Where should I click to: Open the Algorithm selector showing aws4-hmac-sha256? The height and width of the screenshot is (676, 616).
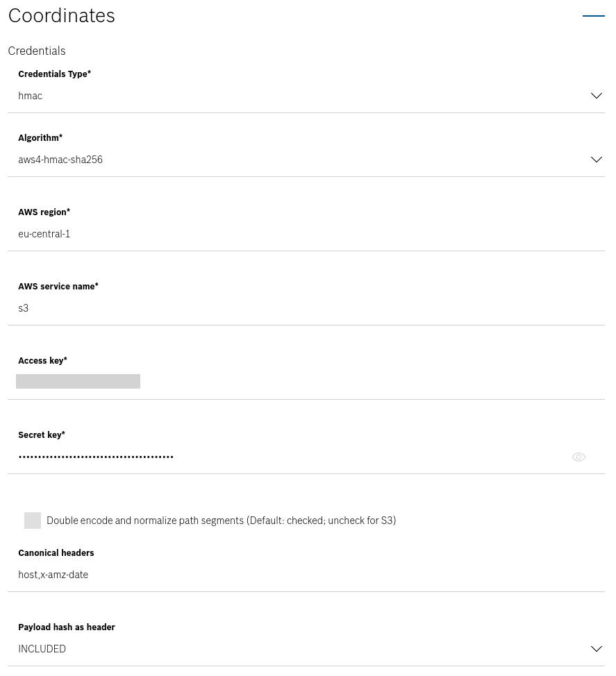[306, 160]
